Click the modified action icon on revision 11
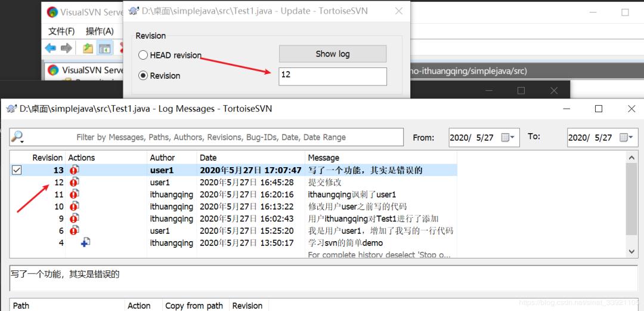The height and width of the screenshot is (311, 644). [75, 194]
